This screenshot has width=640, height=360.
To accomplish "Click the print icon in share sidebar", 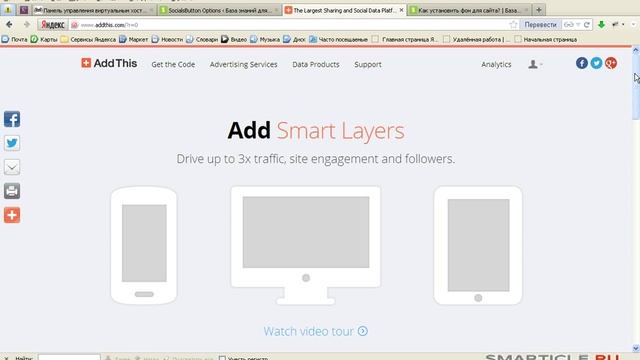I will point(12,191).
